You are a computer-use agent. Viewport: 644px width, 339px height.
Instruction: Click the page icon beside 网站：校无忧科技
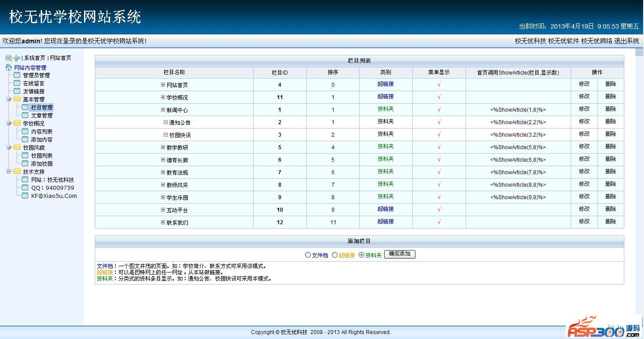pyautogui.click(x=25, y=180)
